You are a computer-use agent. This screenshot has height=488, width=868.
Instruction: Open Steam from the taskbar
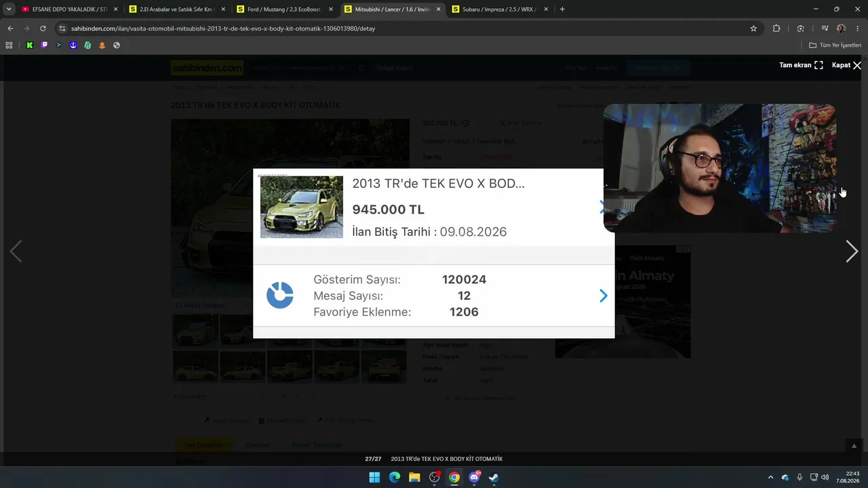click(494, 477)
